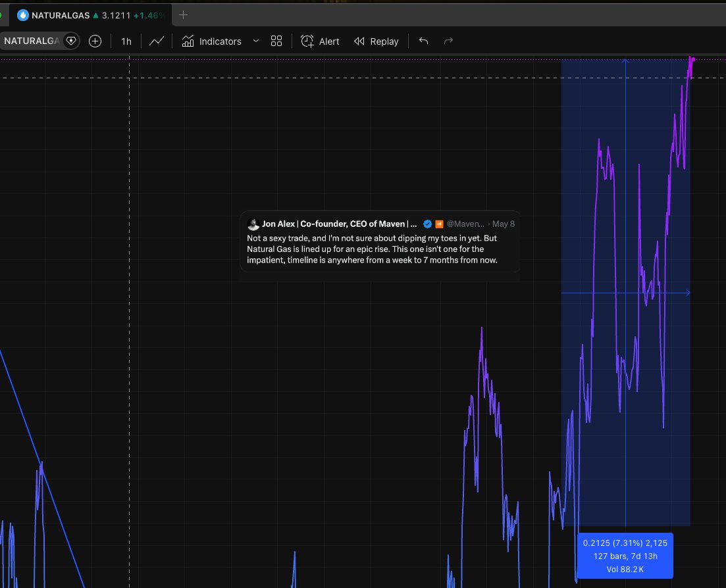The image size is (726, 588).
Task: Select the Natural Gas tweet text
Action: pyautogui.click(x=373, y=249)
